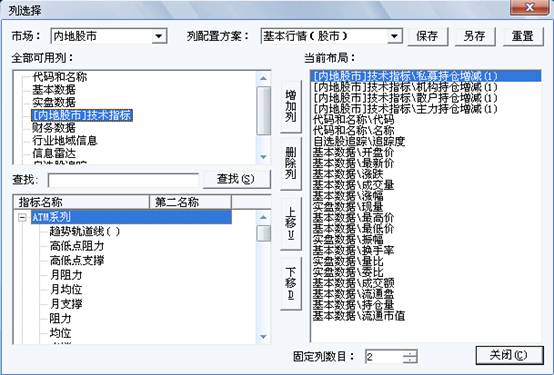Click the 上移 U button
The height and width of the screenshot is (375, 554).
tap(291, 223)
